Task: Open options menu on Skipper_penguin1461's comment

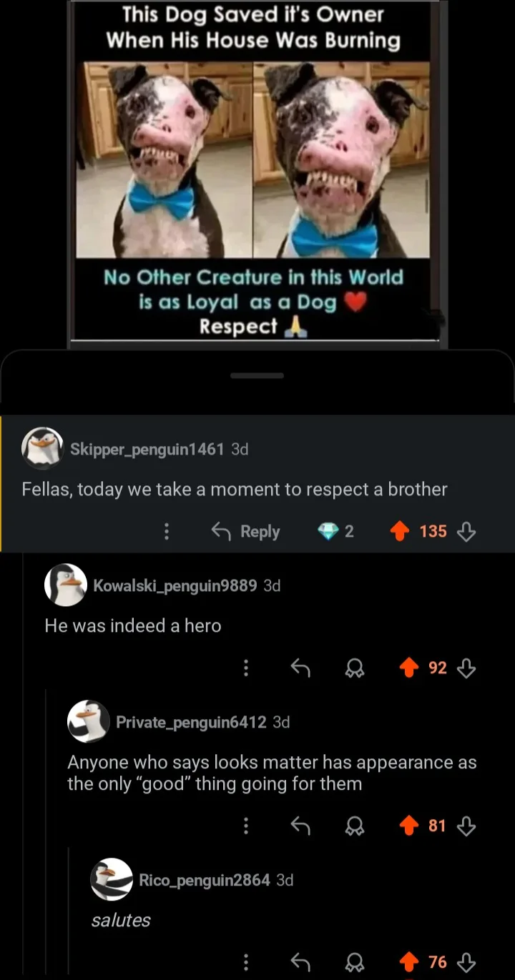Action: tap(166, 531)
